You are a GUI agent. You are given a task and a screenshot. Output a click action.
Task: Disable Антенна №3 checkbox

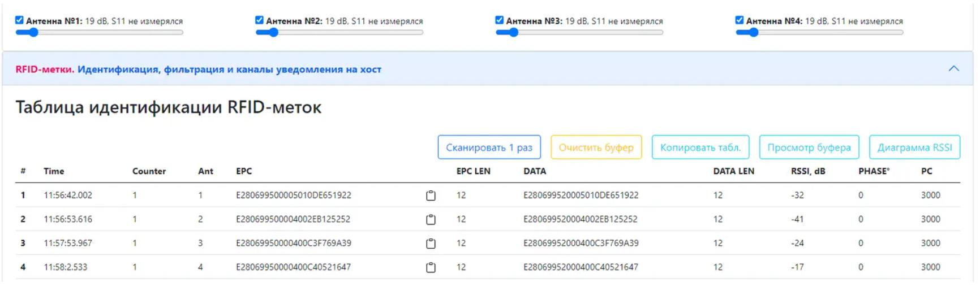[x=500, y=20]
